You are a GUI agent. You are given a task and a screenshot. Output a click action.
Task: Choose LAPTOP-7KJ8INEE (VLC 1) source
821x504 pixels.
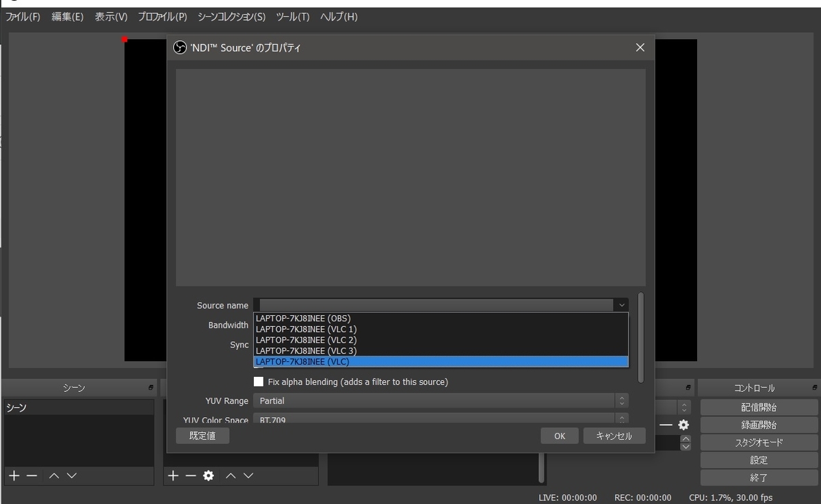coord(441,329)
